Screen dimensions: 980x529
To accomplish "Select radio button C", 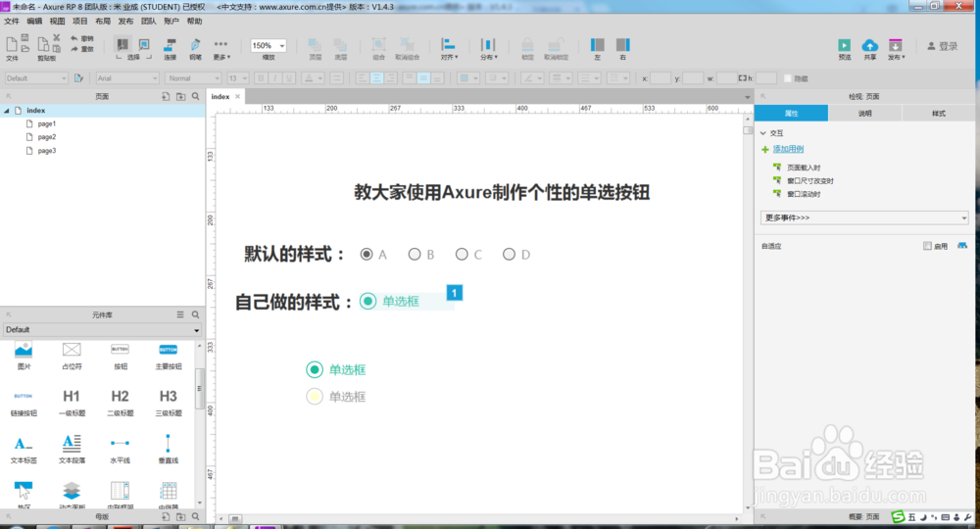I will [462, 254].
